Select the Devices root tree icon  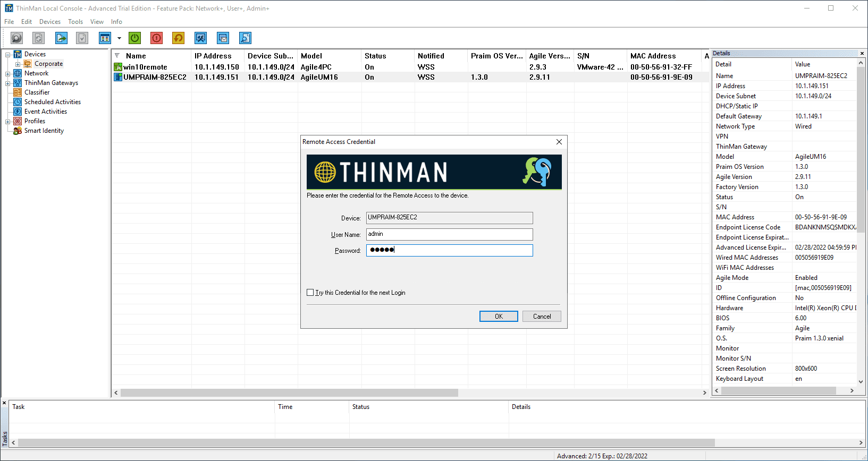coord(18,54)
